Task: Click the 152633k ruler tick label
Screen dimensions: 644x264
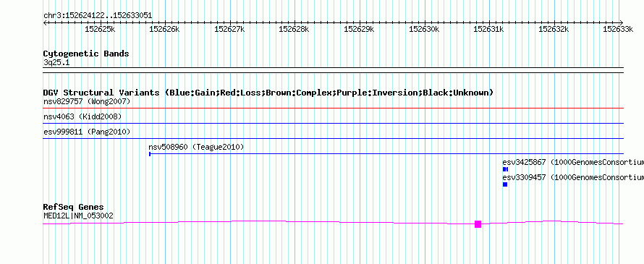Action: [x=618, y=29]
